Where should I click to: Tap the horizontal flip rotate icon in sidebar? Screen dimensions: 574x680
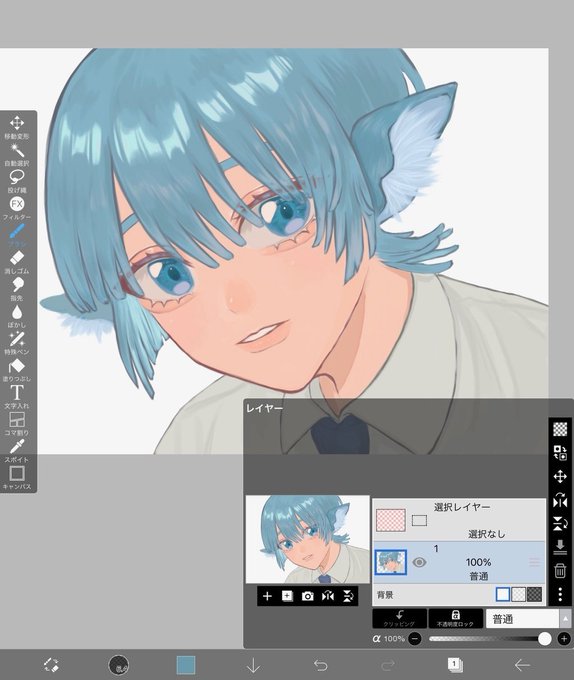[560, 500]
